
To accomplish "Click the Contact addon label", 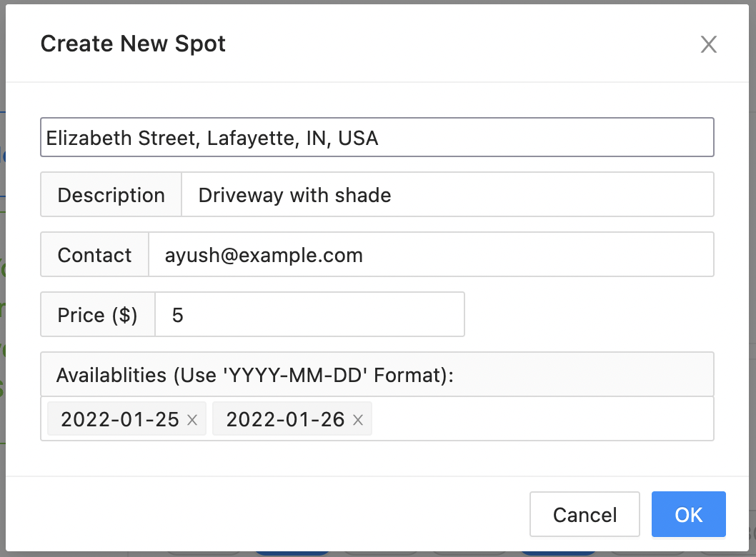I will coord(94,255).
